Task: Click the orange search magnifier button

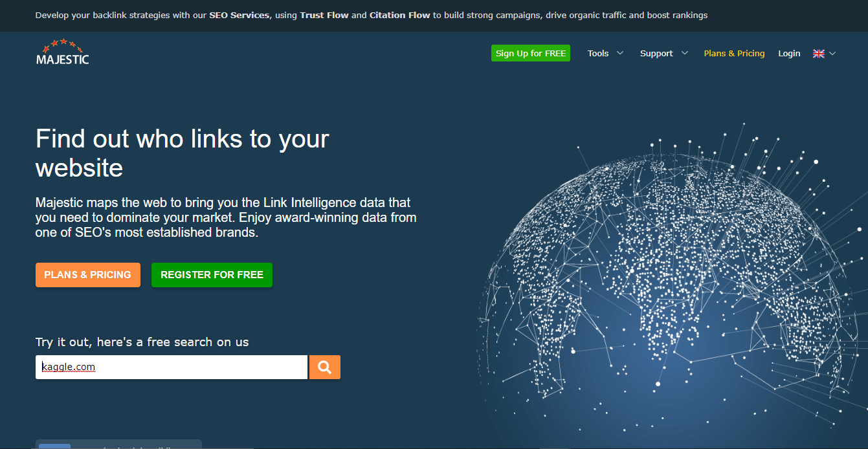Action: click(325, 367)
